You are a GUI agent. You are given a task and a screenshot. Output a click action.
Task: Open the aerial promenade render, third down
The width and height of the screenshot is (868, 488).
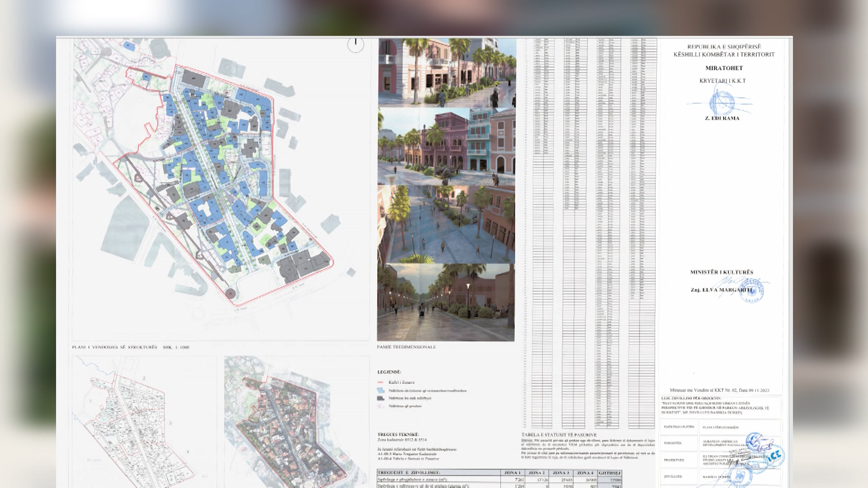(x=447, y=224)
